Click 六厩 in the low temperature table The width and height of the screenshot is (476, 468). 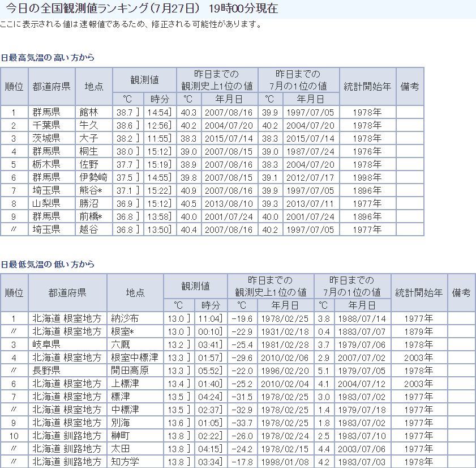coord(121,344)
